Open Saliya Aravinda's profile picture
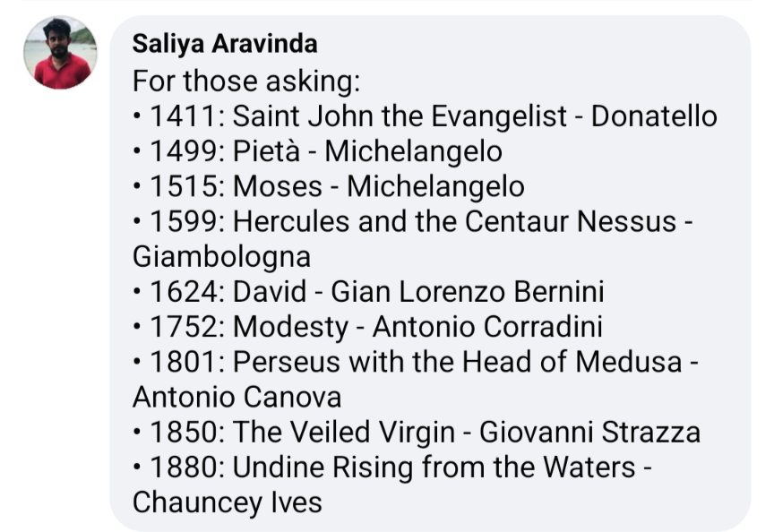Screen dimensions: 774x532 tap(60, 53)
